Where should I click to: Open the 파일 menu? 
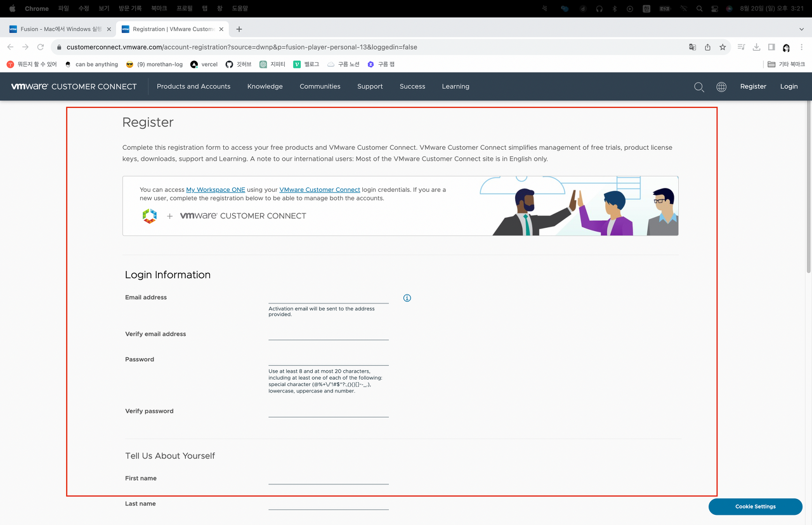63,8
